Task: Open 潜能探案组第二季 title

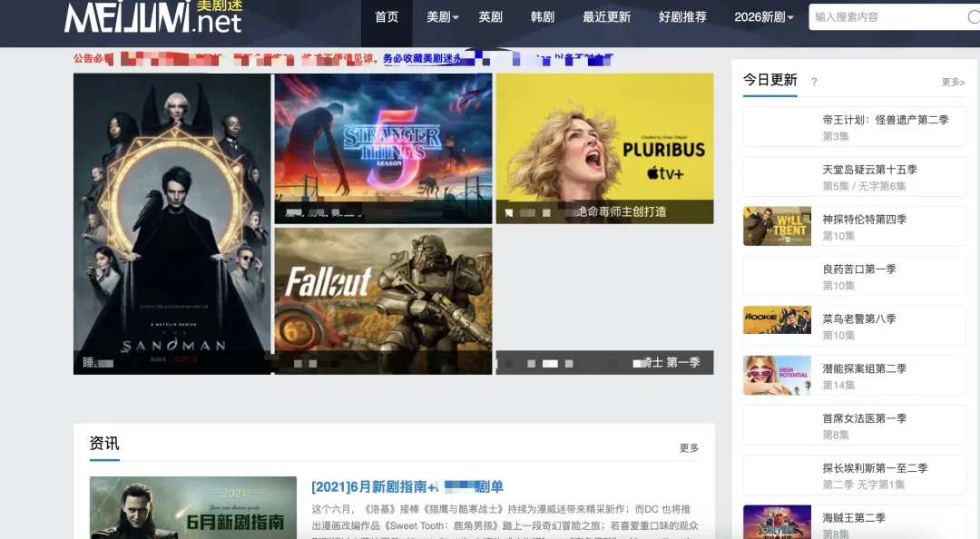Action: click(865, 369)
